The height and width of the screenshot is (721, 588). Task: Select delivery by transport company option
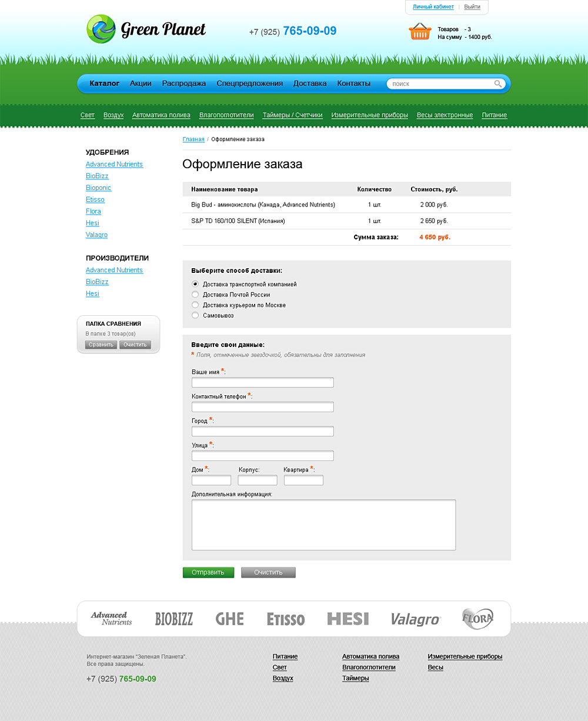196,284
